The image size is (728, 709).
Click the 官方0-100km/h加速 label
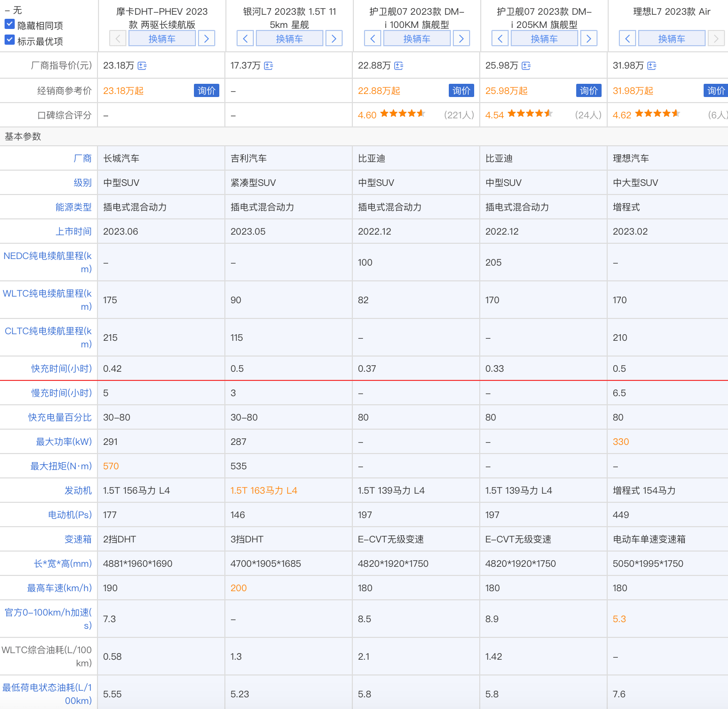48,619
